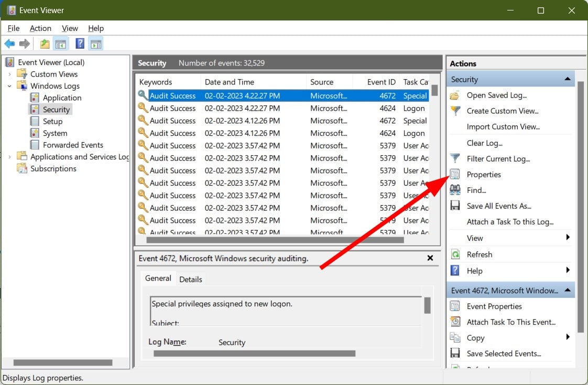
Task: Click the System log icon in tree
Action: coord(35,133)
